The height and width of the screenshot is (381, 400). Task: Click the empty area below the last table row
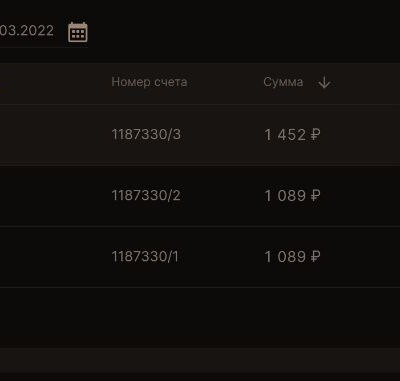(x=200, y=318)
